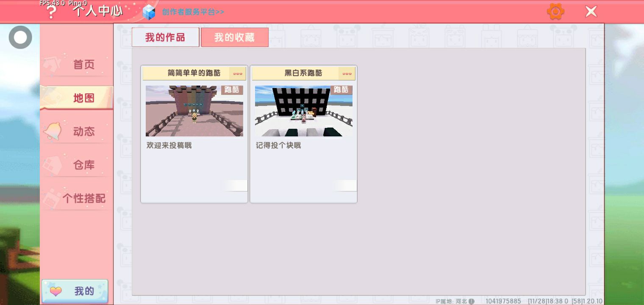Open the 黑白系跑酷 map thumbnail
Image resolution: width=644 pixels, height=305 pixels.
click(x=303, y=111)
